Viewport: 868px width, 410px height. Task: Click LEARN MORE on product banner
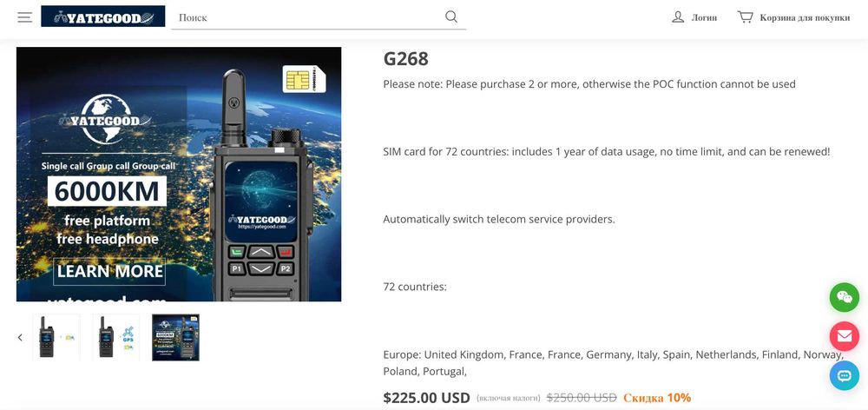click(x=109, y=271)
